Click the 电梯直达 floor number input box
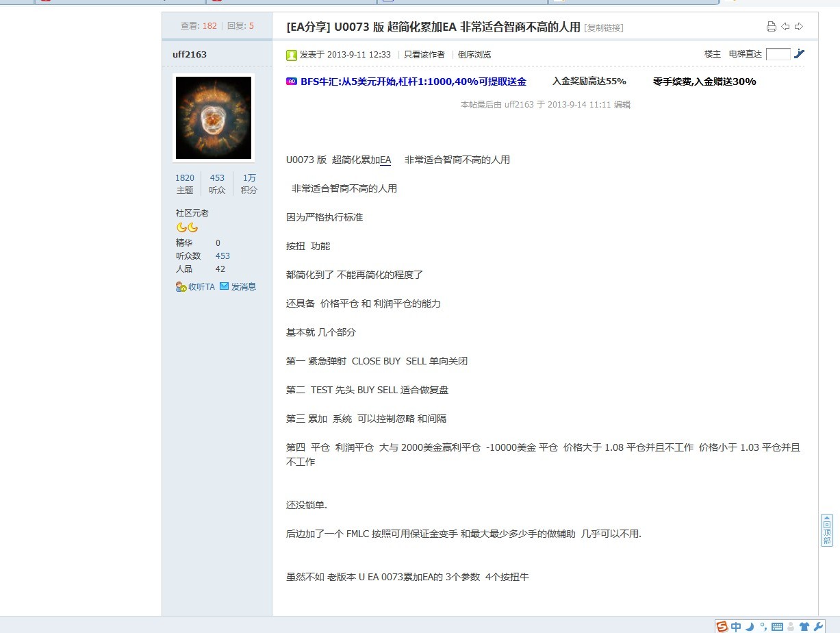The image size is (840, 633). click(x=778, y=54)
